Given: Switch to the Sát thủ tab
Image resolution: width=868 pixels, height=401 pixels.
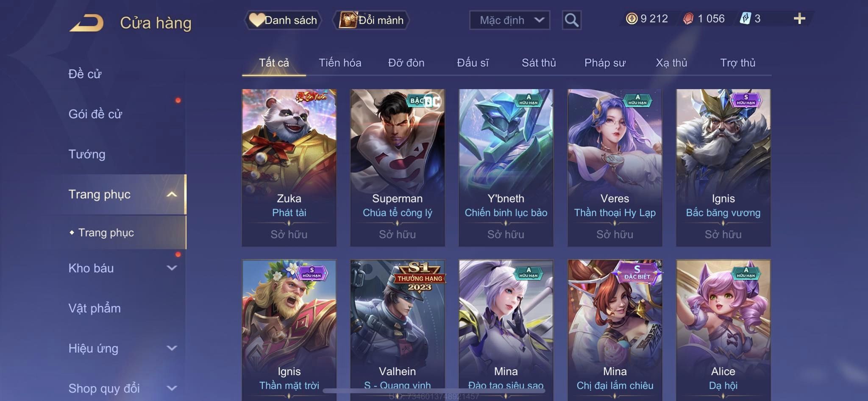Looking at the screenshot, I should tap(539, 63).
